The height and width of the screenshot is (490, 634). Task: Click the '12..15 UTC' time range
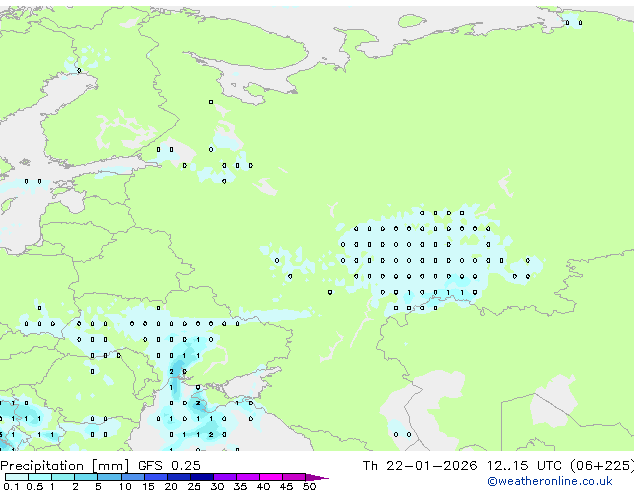[x=524, y=466]
